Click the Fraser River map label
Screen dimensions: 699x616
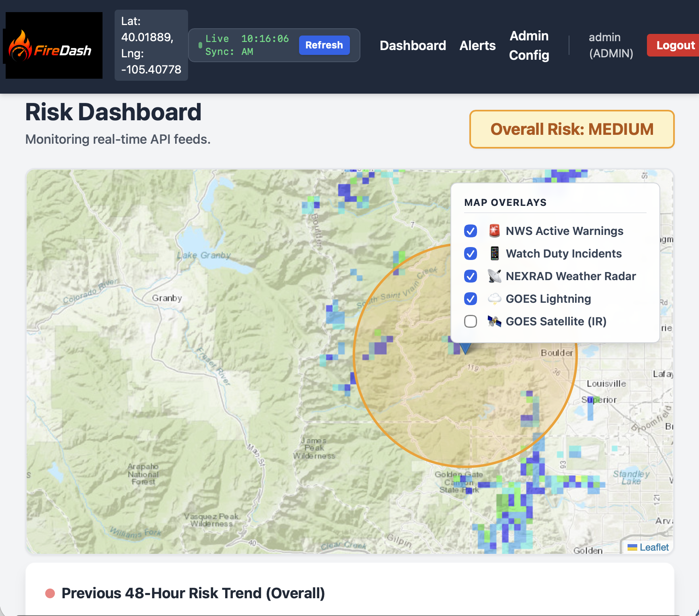pos(213,366)
